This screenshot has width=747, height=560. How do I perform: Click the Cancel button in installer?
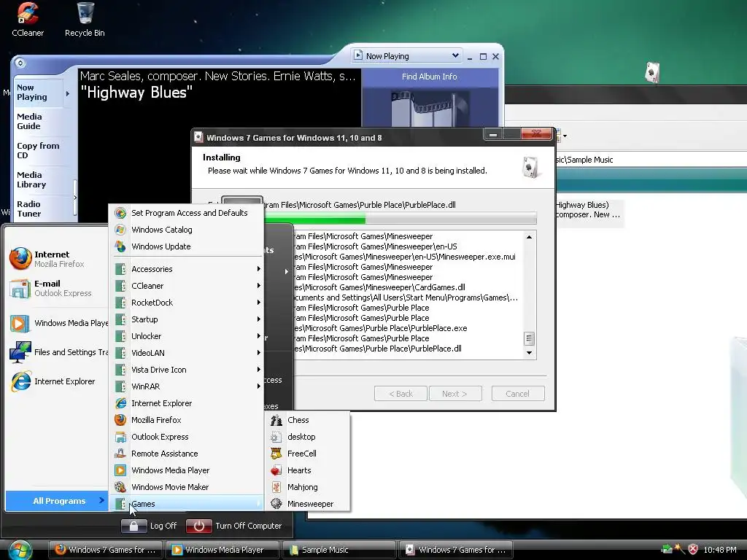point(518,394)
